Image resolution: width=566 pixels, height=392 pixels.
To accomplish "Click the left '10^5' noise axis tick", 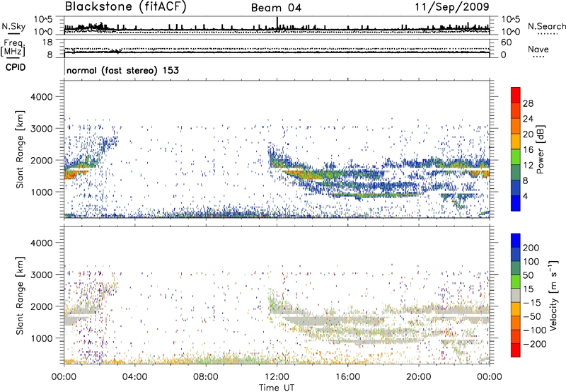I will [43, 19].
